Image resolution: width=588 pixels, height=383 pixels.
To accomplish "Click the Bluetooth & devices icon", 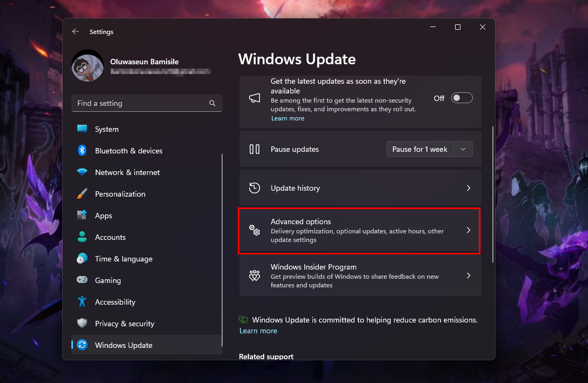I will pyautogui.click(x=82, y=151).
